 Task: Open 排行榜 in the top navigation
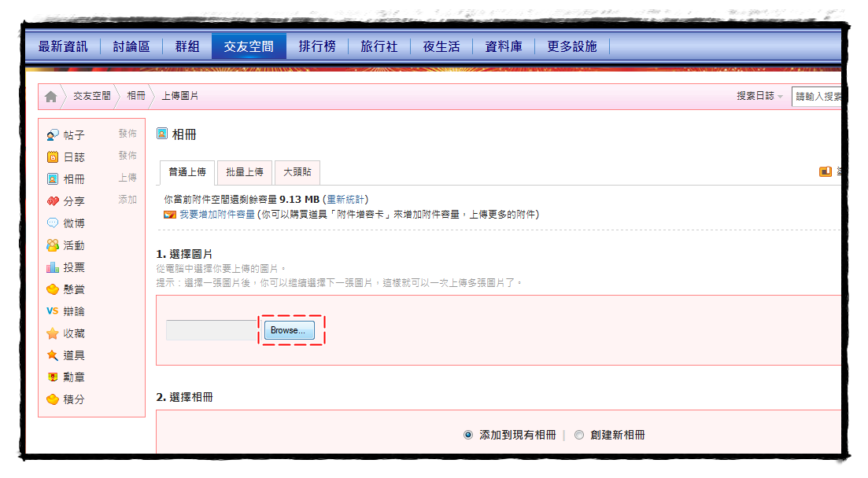317,46
